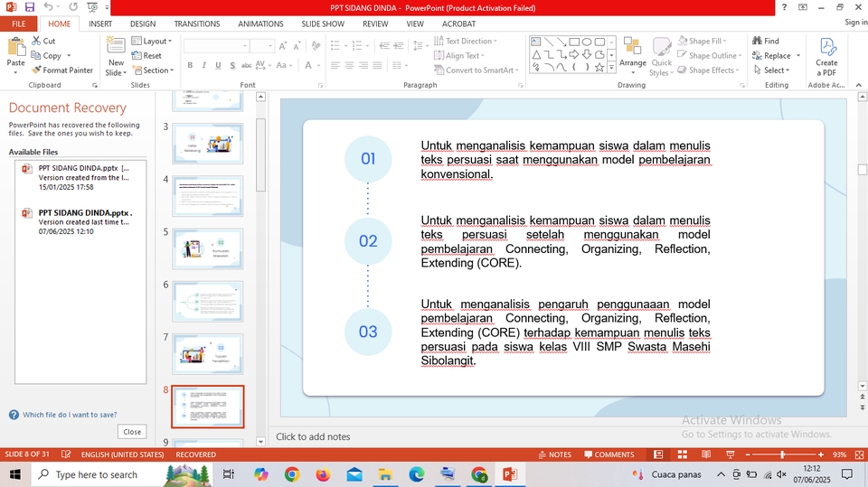Toggle Underline formatting

point(218,65)
